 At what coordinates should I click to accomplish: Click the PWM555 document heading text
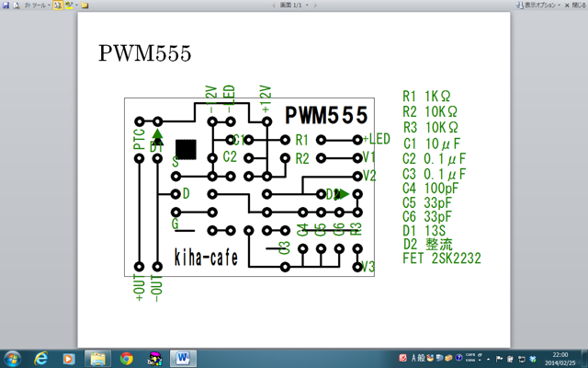point(144,54)
